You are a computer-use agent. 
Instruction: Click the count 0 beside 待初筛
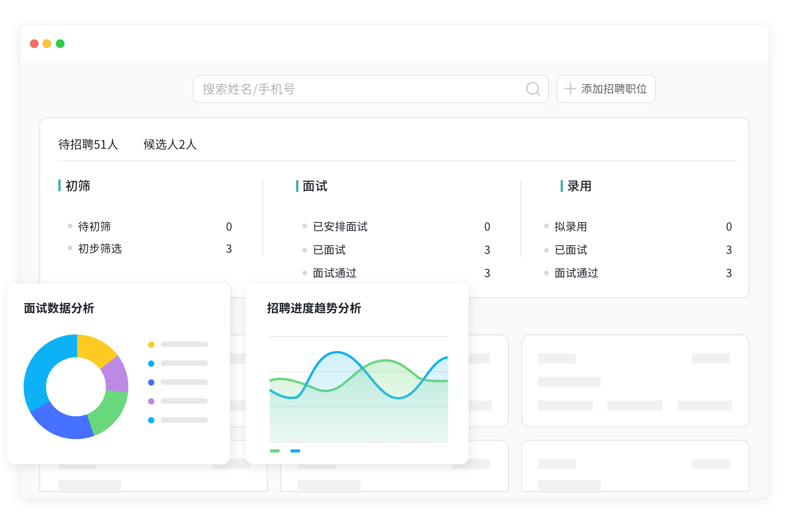coord(229,227)
